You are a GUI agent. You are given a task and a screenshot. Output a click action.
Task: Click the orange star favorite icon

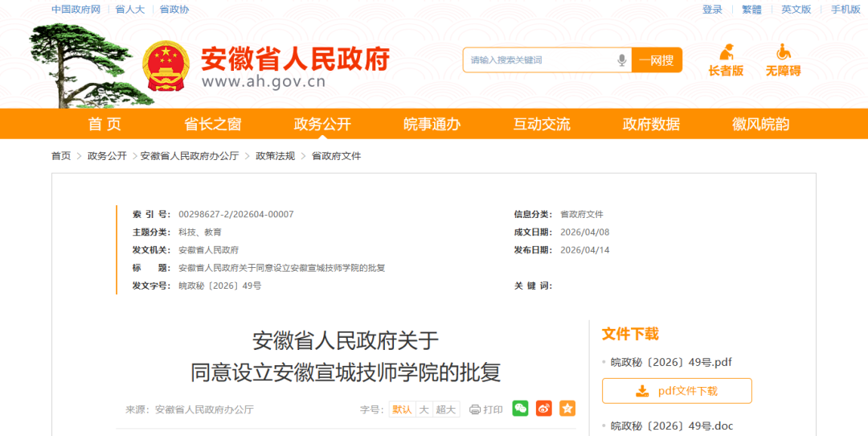pyautogui.click(x=567, y=409)
